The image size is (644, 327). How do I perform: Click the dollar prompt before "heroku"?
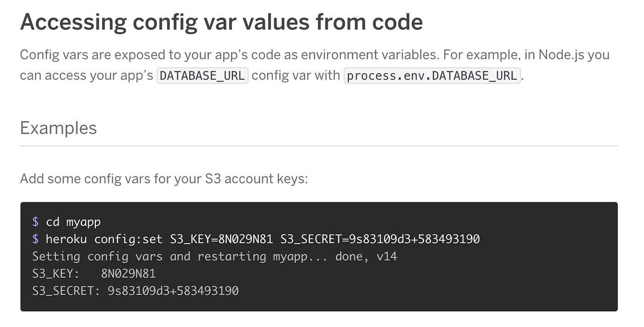pos(35,239)
